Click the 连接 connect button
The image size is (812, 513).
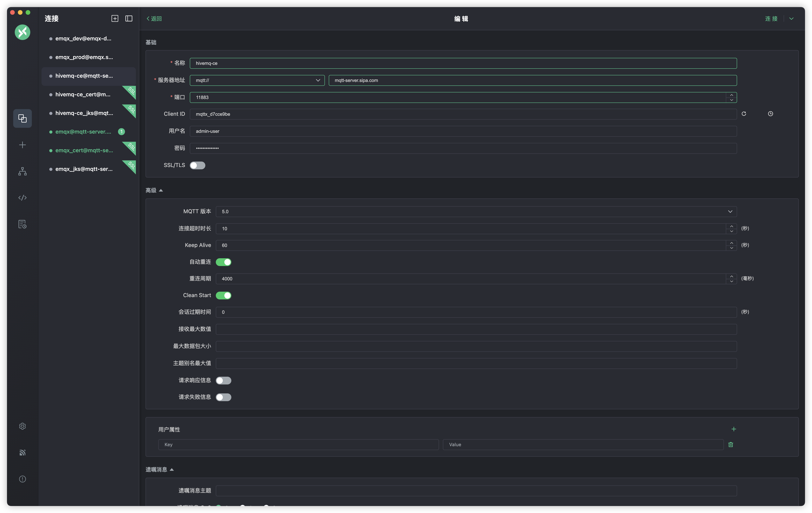click(771, 19)
